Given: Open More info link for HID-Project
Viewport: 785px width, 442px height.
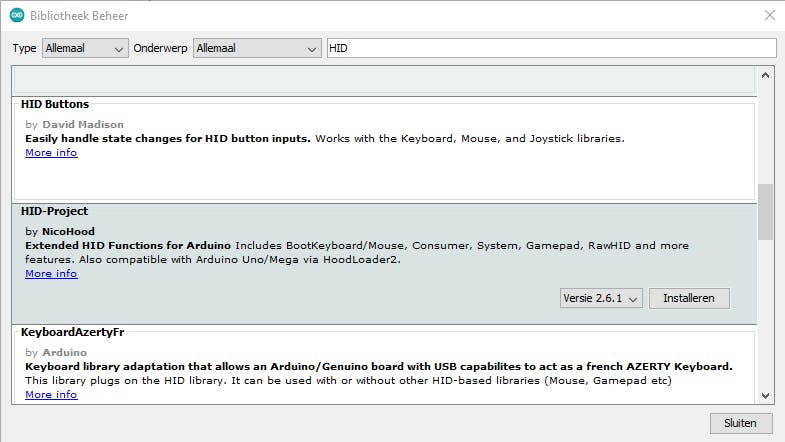Looking at the screenshot, I should coord(51,274).
